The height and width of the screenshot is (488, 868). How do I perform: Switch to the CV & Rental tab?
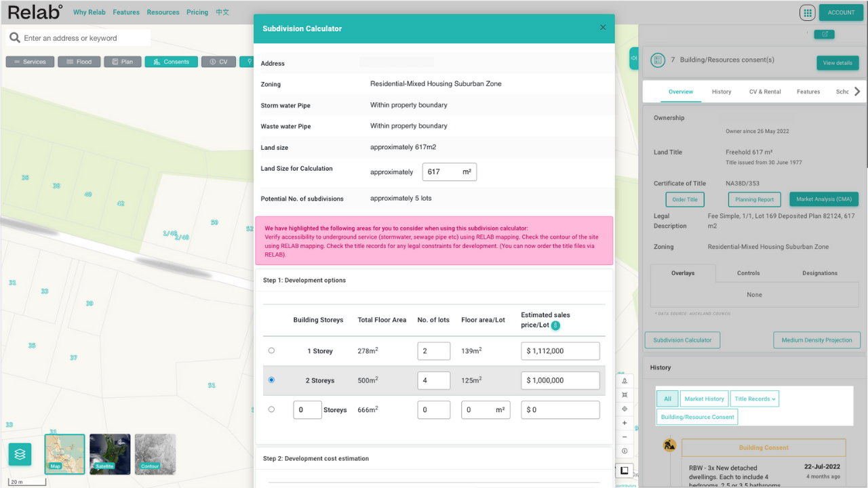[x=764, y=91]
